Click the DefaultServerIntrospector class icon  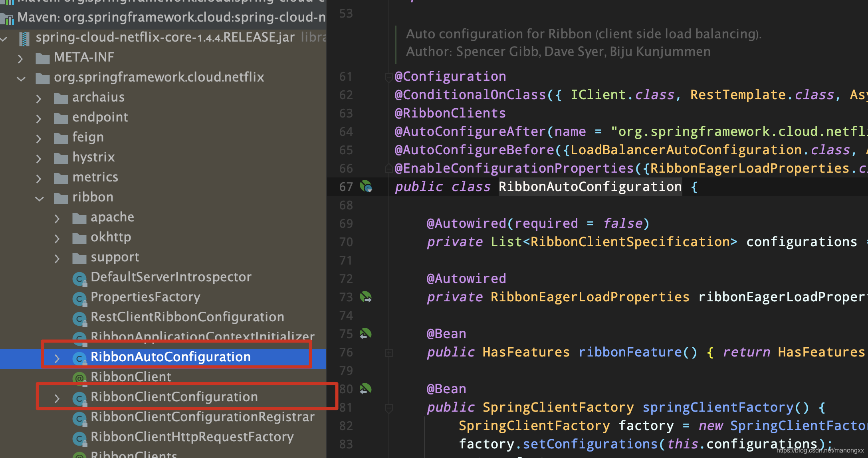click(x=79, y=279)
